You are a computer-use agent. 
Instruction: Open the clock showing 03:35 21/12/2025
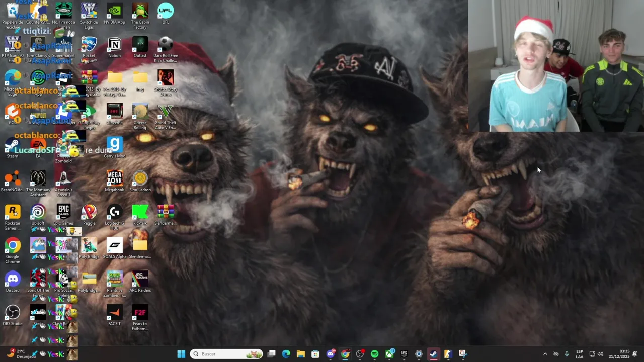pyautogui.click(x=619, y=354)
